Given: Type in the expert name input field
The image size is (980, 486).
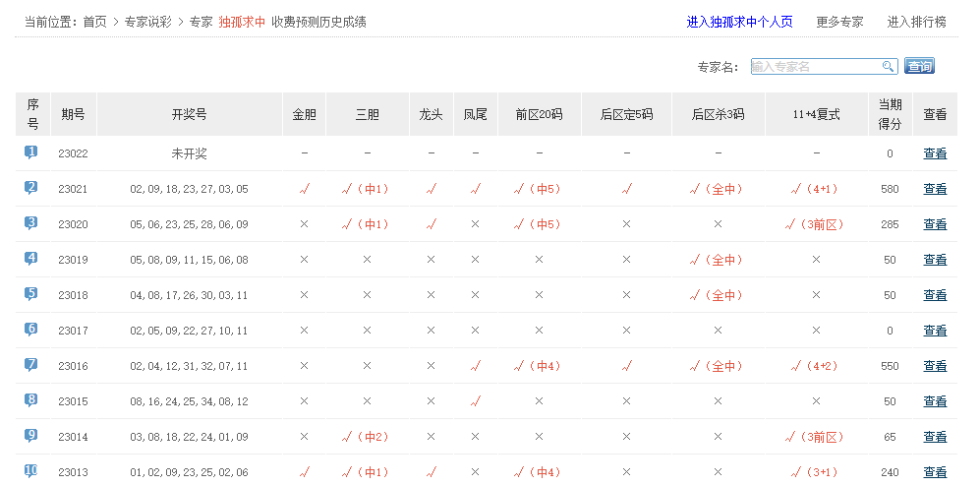Looking at the screenshot, I should (815, 66).
